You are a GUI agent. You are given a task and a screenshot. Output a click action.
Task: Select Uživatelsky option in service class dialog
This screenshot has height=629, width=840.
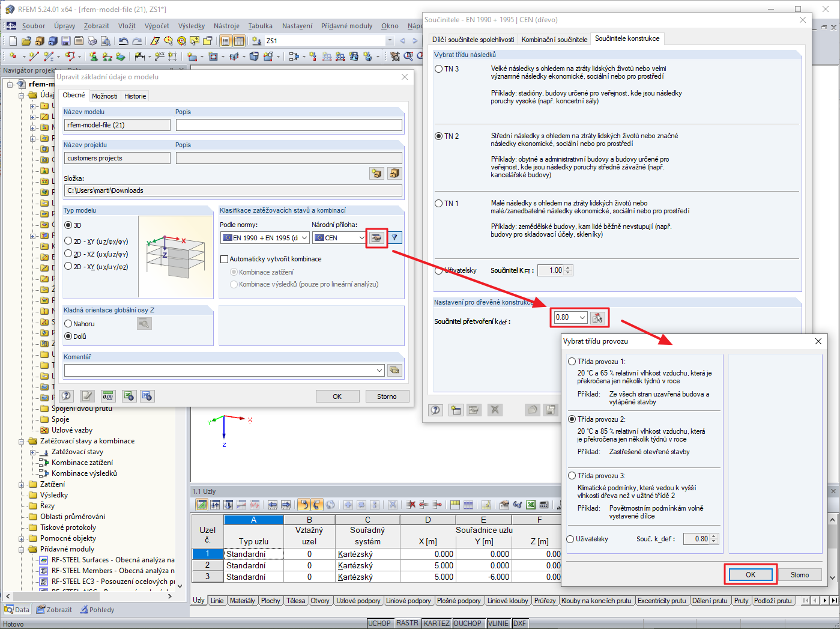571,539
